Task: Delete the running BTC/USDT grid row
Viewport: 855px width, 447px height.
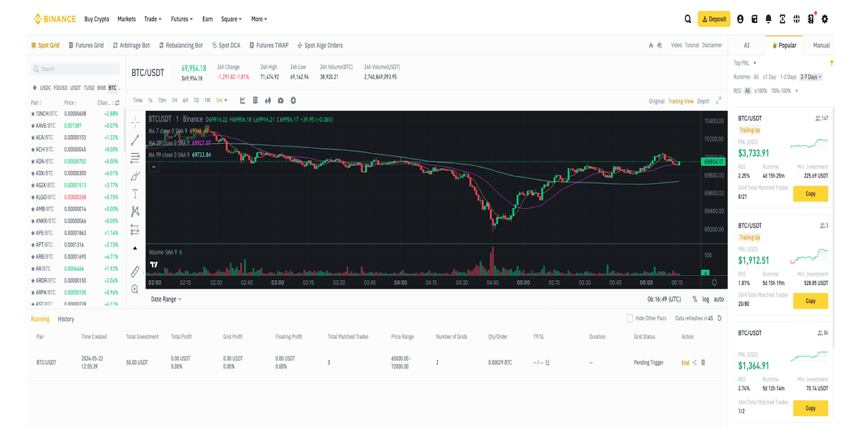Action: 703,363
